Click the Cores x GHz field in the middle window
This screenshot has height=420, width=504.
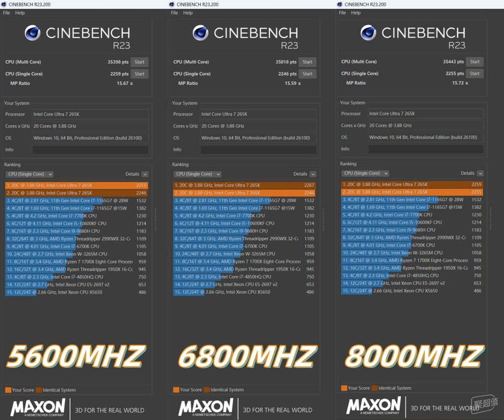point(258,126)
